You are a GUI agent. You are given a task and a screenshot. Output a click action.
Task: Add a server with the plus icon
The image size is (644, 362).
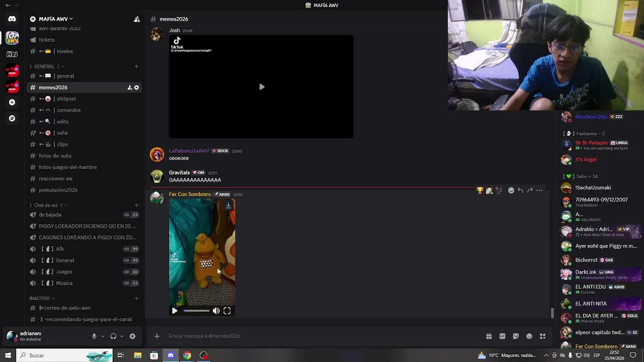pos(12,102)
